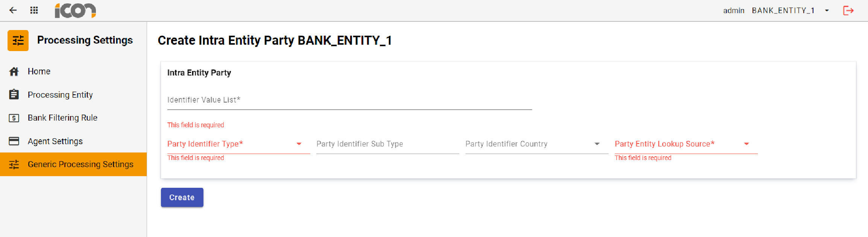The image size is (868, 237).
Task: Click the back arrow in the top bar
Action: pos(13,10)
